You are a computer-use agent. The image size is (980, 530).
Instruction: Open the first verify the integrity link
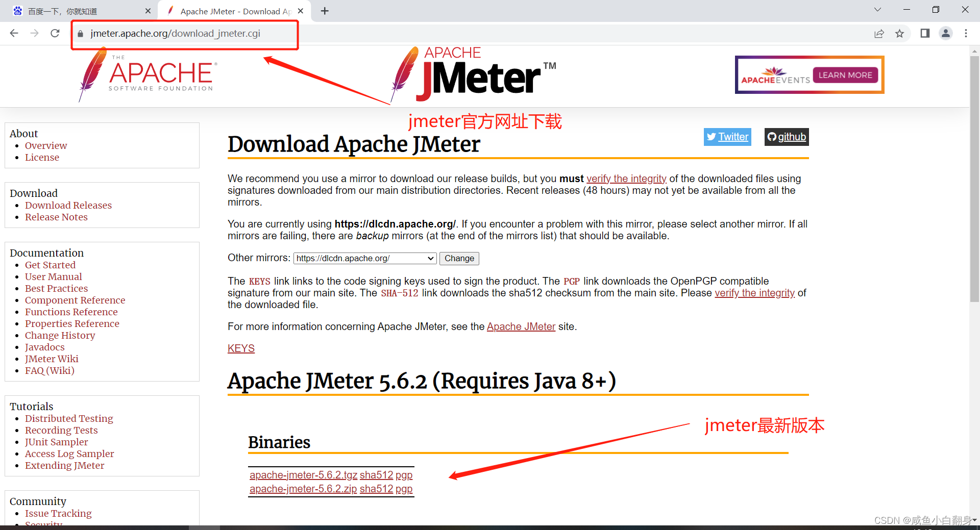626,179
